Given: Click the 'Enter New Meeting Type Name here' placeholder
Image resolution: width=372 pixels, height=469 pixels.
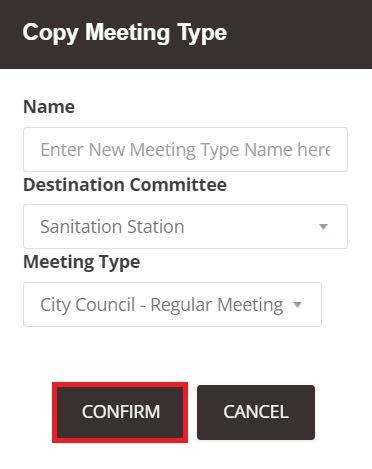Looking at the screenshot, I should 185,149.
